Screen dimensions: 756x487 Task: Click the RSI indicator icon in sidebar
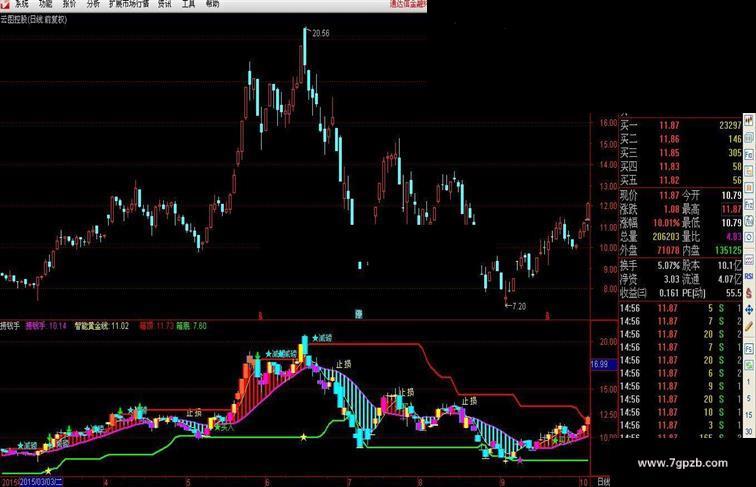pos(749,276)
